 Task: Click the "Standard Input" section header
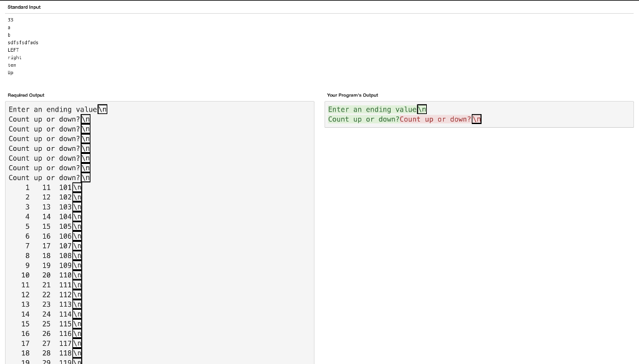pyautogui.click(x=24, y=7)
